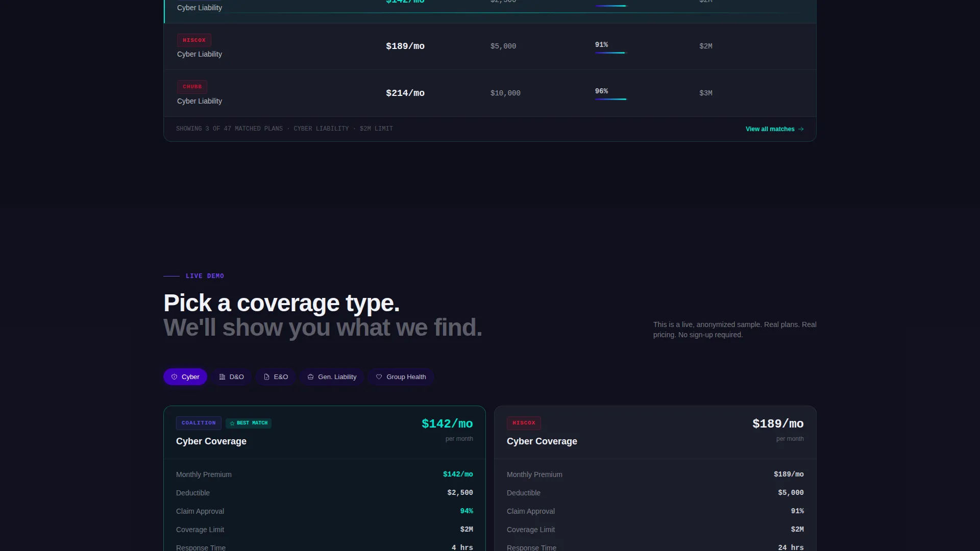Open the Group Health coverage tab
The height and width of the screenshot is (551, 980).
[x=401, y=377]
